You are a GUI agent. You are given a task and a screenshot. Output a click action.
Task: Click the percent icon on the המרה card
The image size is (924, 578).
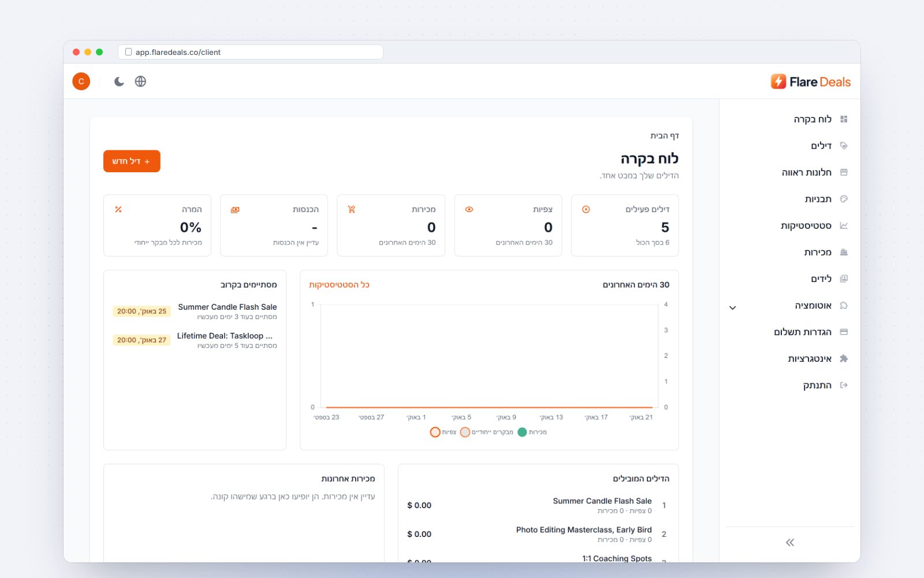[x=118, y=209]
